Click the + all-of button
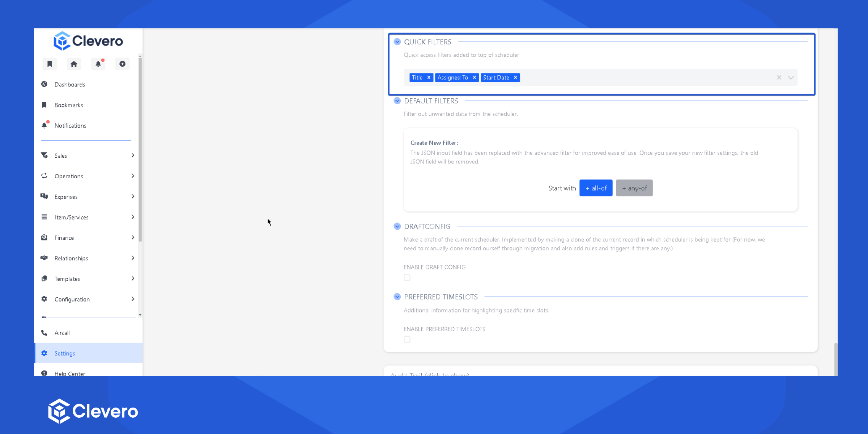 pos(596,188)
